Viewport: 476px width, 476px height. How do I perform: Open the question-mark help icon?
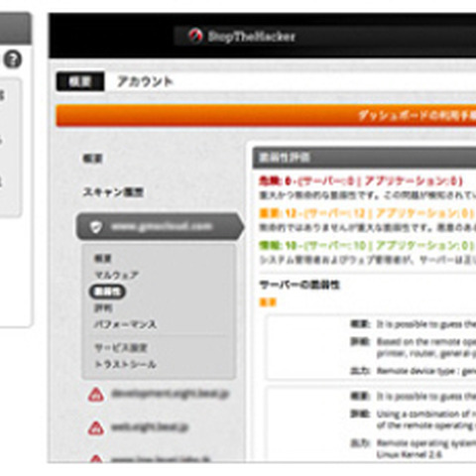[13, 59]
